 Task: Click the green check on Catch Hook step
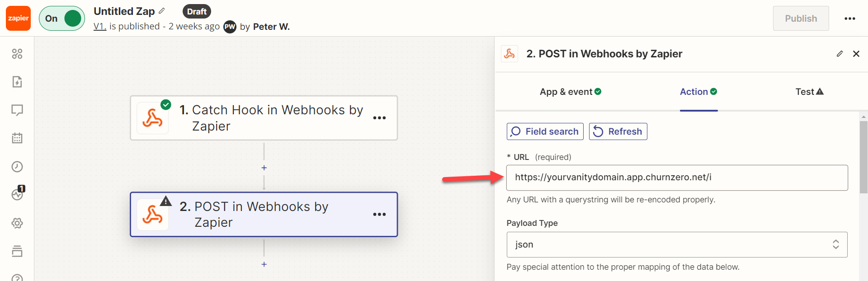(x=166, y=104)
